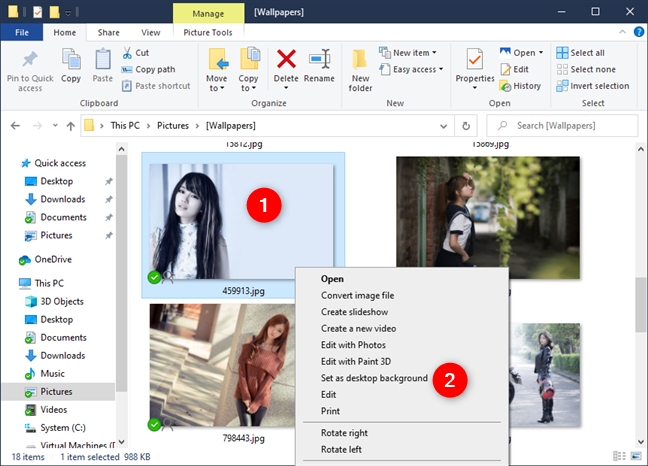
Task: Click Invert selection button
Action: click(x=591, y=85)
